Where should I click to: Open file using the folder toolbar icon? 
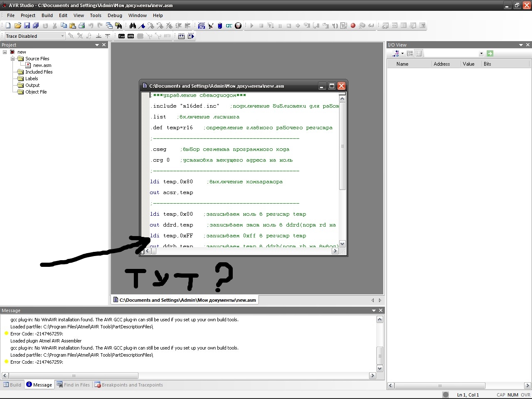[x=17, y=26]
